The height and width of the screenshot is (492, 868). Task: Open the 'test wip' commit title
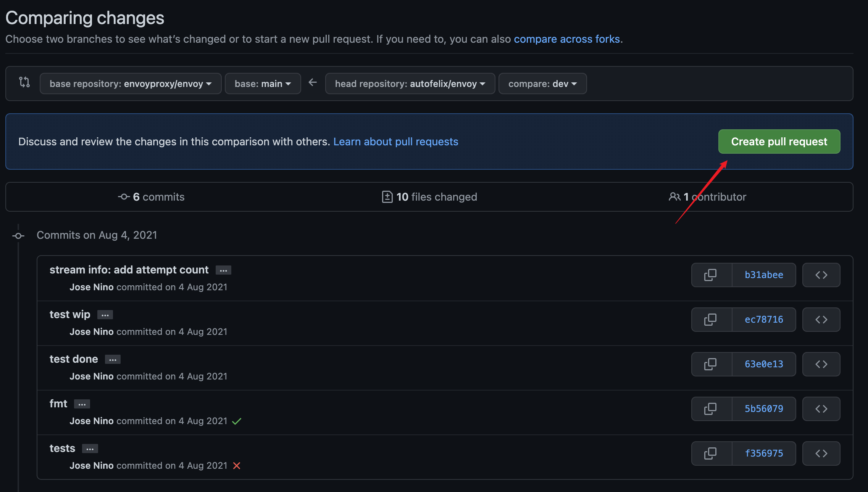pyautogui.click(x=70, y=315)
